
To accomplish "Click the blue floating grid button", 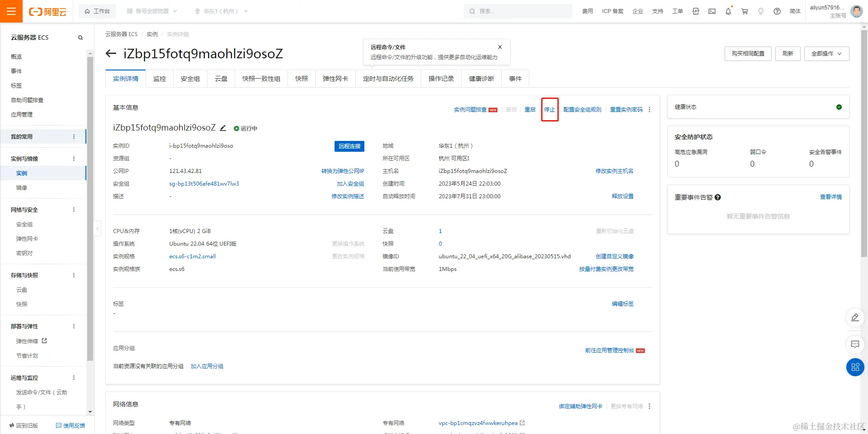I will [855, 367].
